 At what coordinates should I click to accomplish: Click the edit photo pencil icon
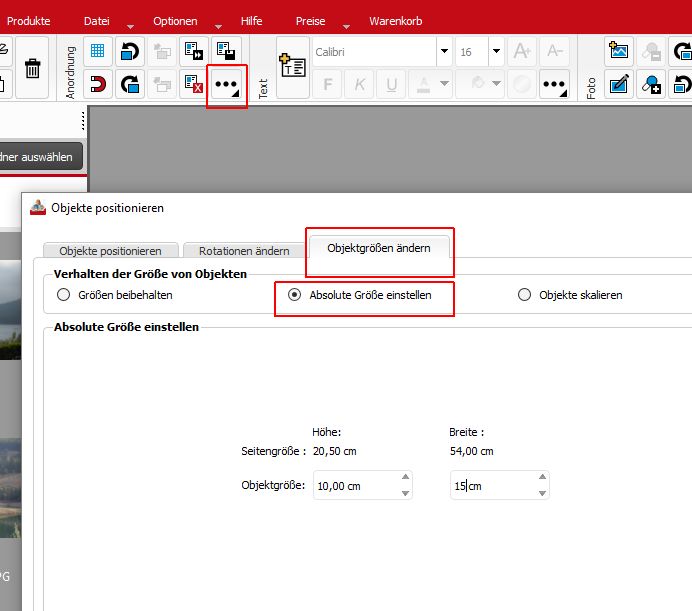click(620, 84)
